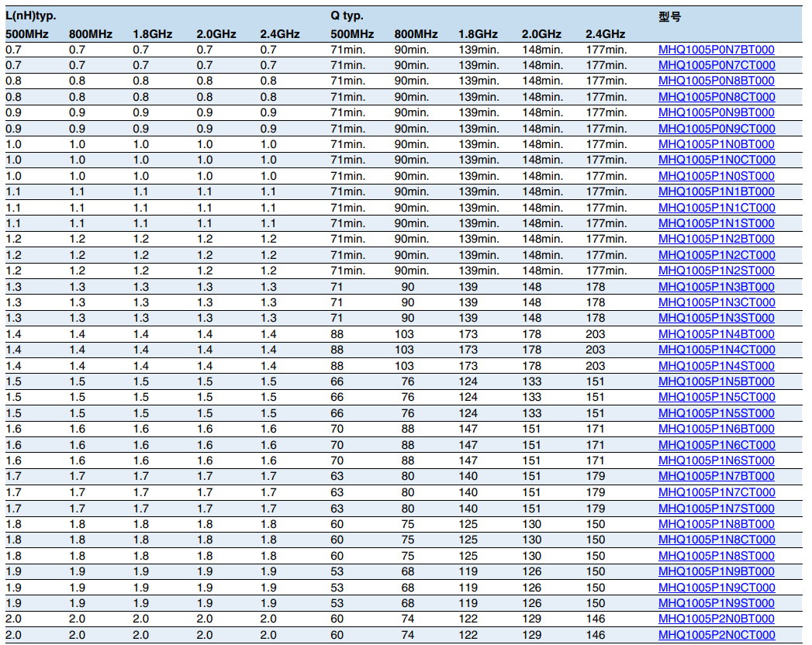This screenshot has height=645, width=812.
Task: Select part link MHQ1005P1N5BT000
Action: [x=716, y=381]
